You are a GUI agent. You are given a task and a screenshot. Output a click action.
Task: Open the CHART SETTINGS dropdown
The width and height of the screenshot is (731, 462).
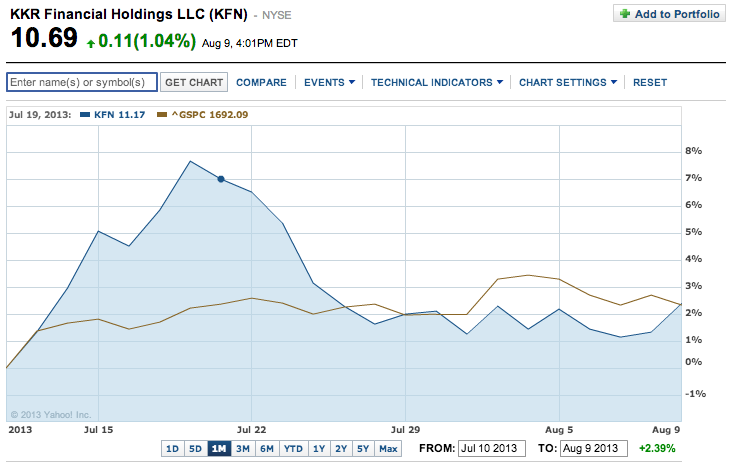[568, 83]
